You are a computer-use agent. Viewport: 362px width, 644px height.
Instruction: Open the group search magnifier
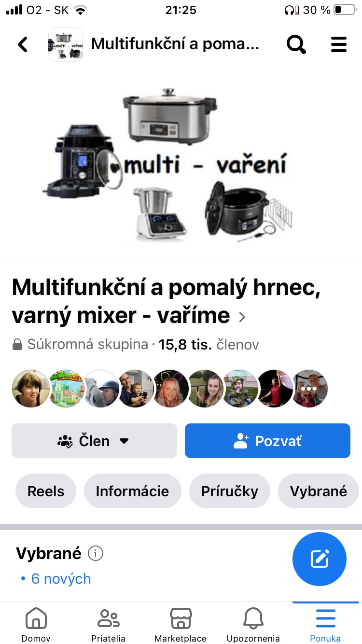[x=296, y=44]
